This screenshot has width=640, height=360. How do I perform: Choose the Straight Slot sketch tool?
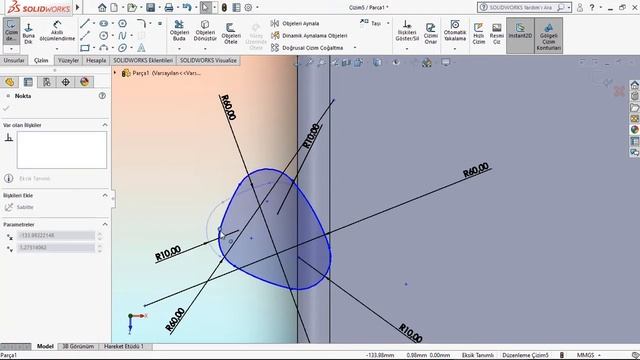(x=104, y=24)
